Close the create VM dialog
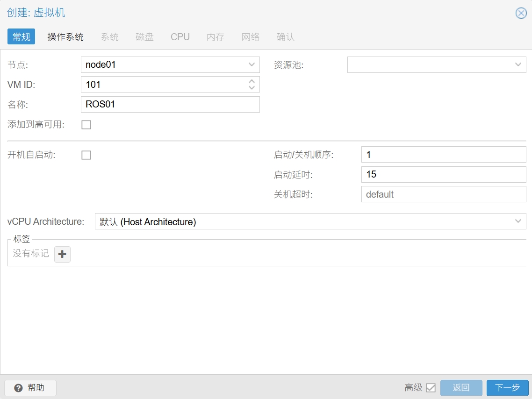This screenshot has height=399, width=532. click(x=521, y=13)
